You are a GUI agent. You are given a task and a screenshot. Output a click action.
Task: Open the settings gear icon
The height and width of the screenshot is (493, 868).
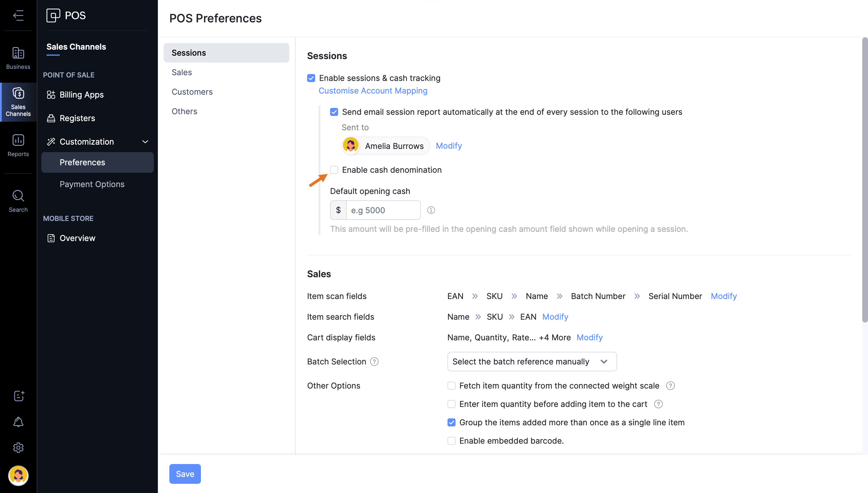coord(18,448)
